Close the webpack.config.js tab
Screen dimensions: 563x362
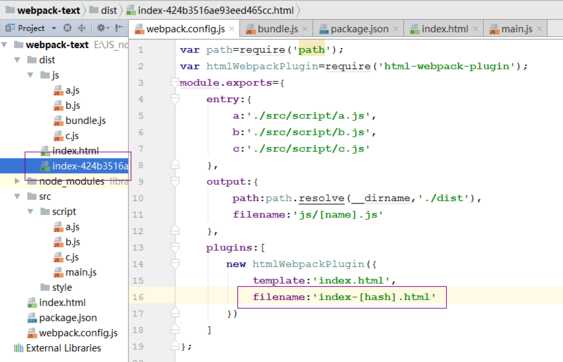232,29
